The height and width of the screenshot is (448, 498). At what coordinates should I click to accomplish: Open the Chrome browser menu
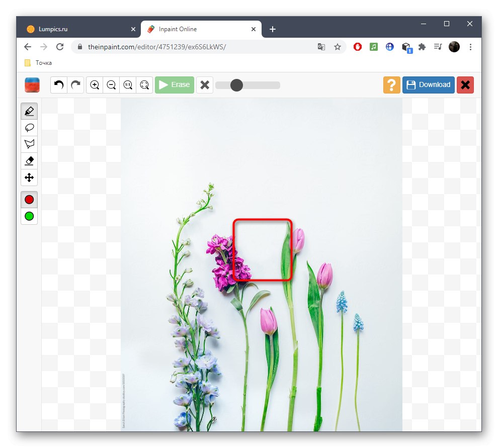coord(470,46)
